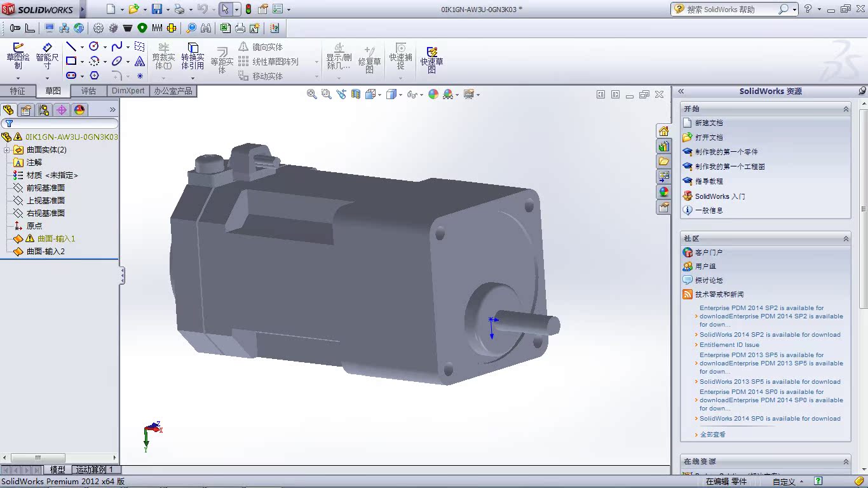Click the Section View icon in viewport toolbar
The image size is (868, 488).
pos(355,94)
